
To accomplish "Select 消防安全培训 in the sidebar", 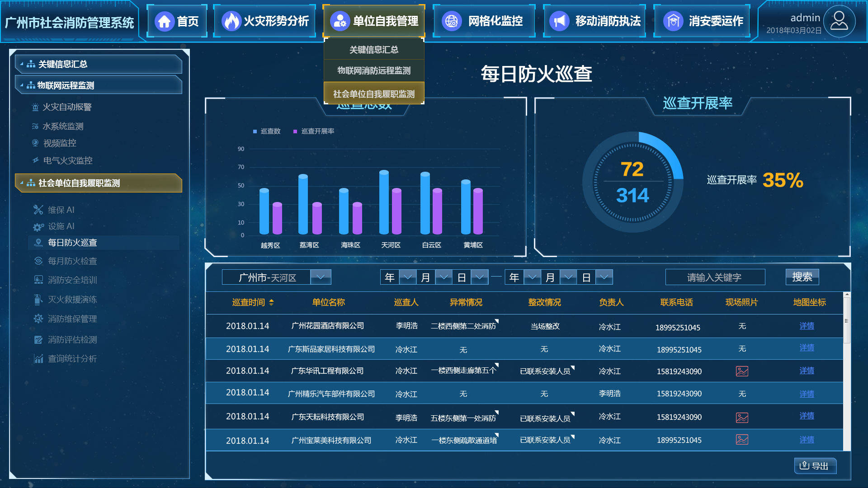I will pos(72,280).
